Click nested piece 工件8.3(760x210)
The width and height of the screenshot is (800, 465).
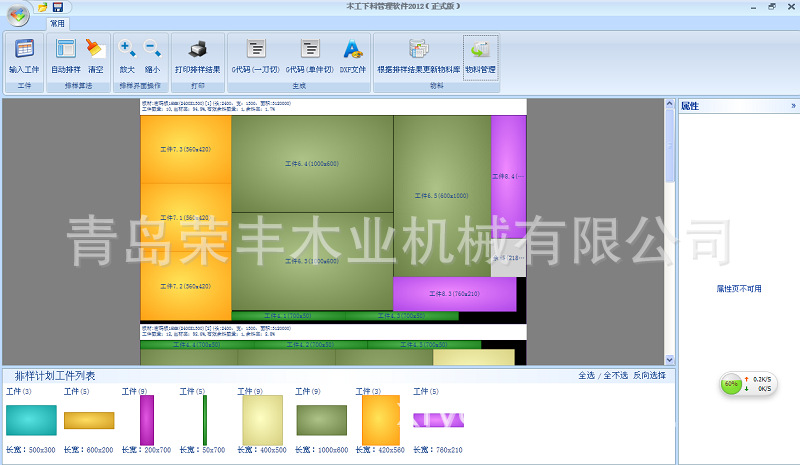[454, 293]
